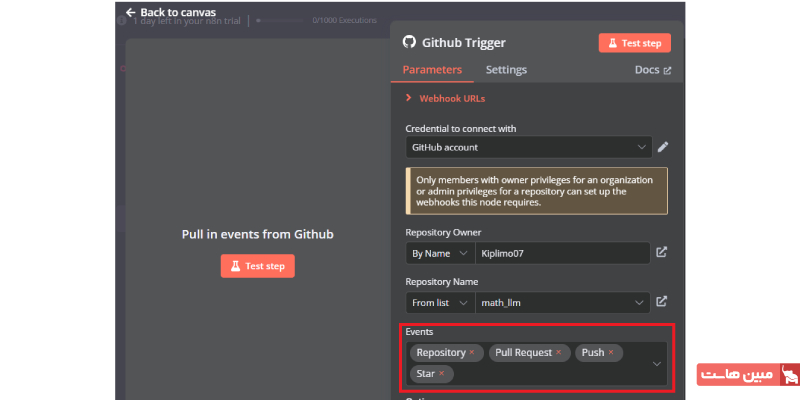Open repository name external link icon
Viewport: 800px width, 400px height.
point(661,301)
